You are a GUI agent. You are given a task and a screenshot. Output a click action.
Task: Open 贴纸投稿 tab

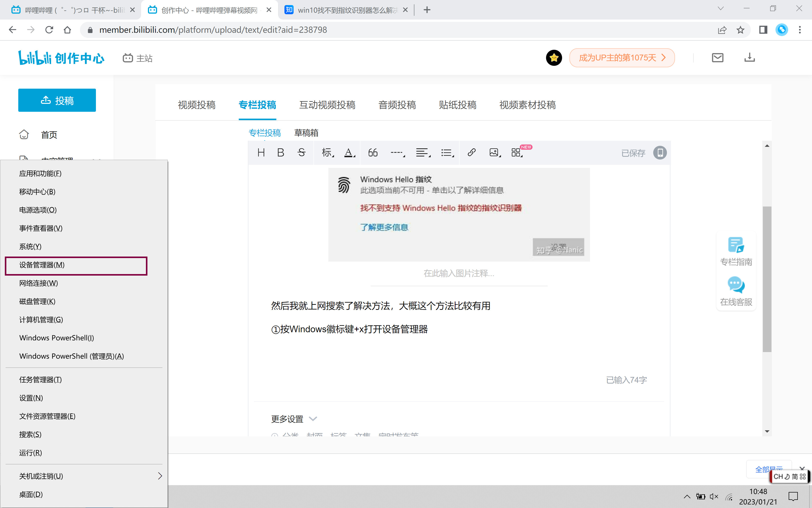pyautogui.click(x=458, y=105)
